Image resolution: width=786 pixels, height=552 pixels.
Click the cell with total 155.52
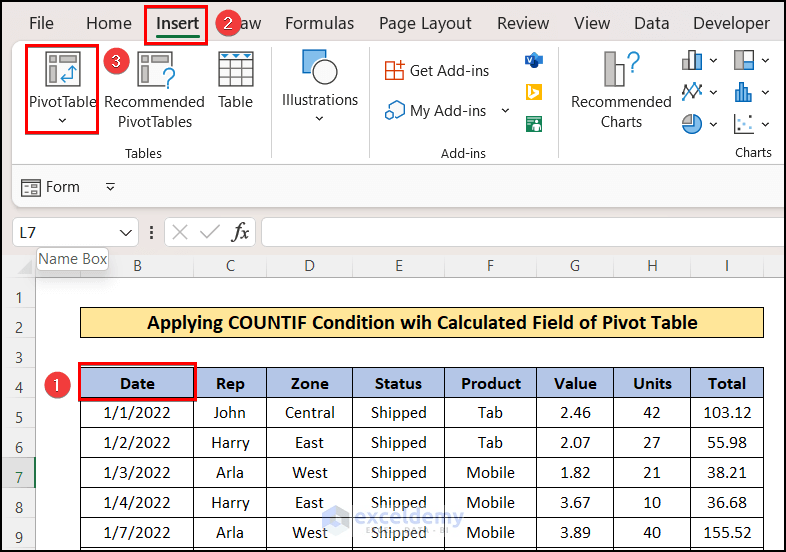coord(727,532)
